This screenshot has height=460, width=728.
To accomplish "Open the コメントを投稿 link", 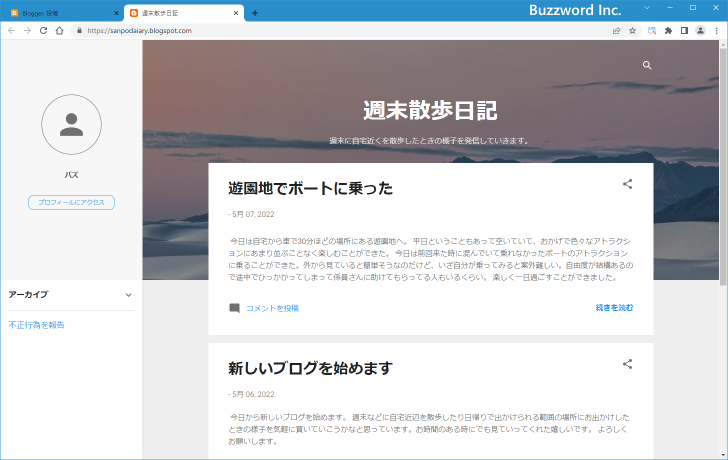I will [x=272, y=308].
